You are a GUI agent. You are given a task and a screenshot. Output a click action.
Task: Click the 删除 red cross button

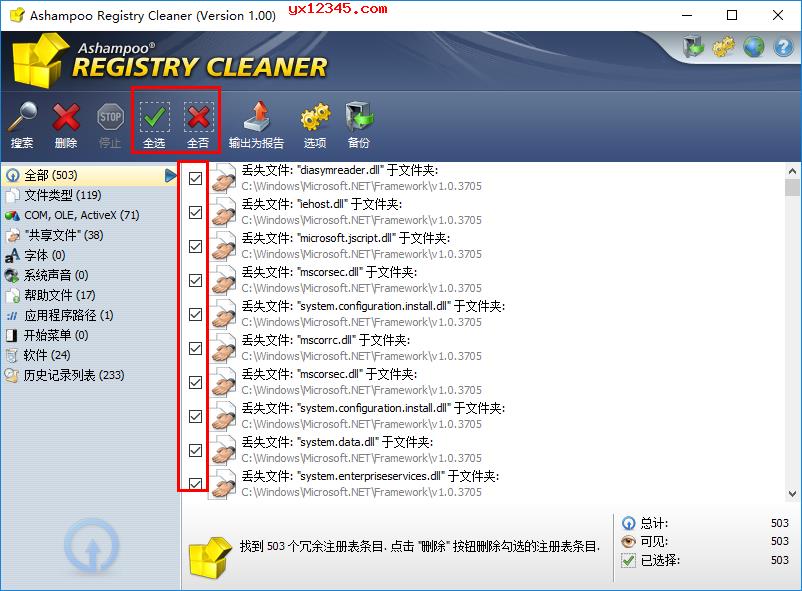(x=66, y=125)
